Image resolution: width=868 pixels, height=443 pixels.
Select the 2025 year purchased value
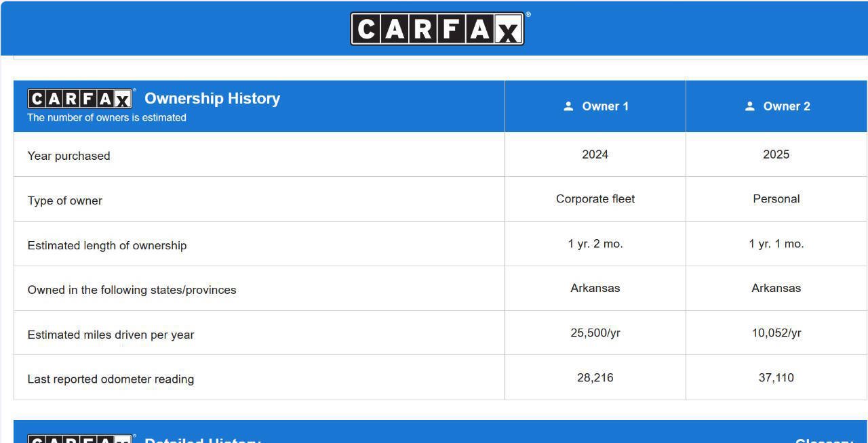pos(776,154)
